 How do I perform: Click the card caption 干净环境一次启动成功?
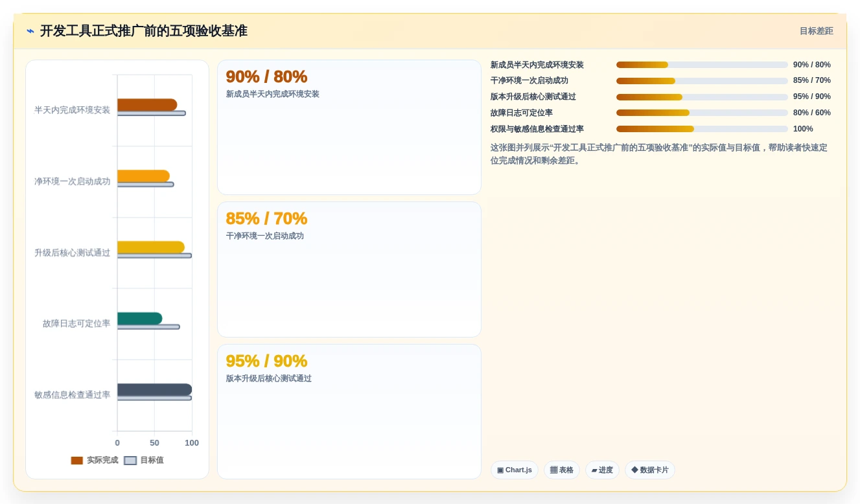[x=265, y=236]
